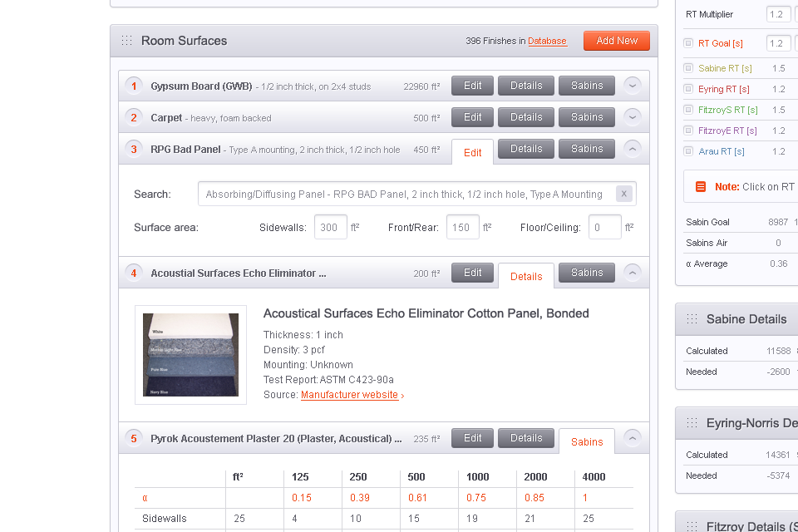Click the Sidewalls surface area input
The width and height of the screenshot is (798, 532).
[x=330, y=227]
